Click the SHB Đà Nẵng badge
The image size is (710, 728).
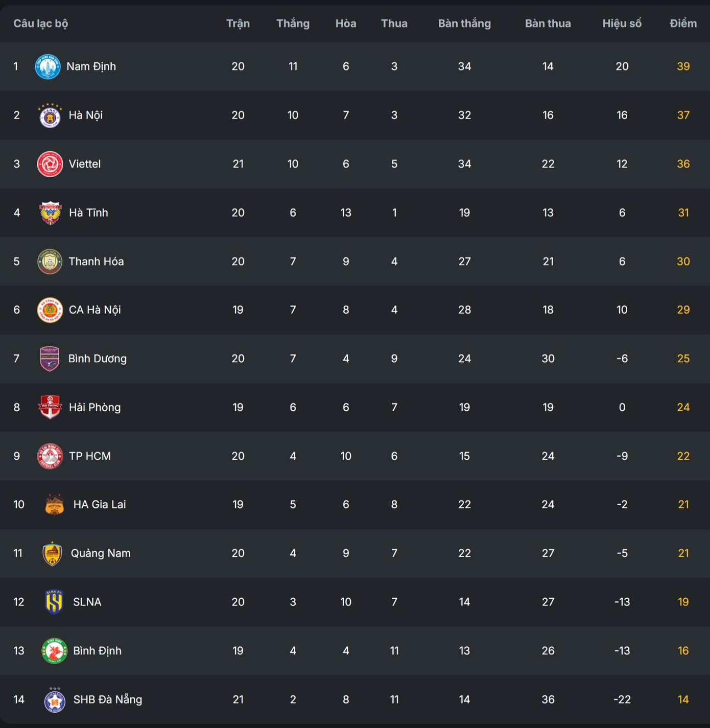[54, 700]
